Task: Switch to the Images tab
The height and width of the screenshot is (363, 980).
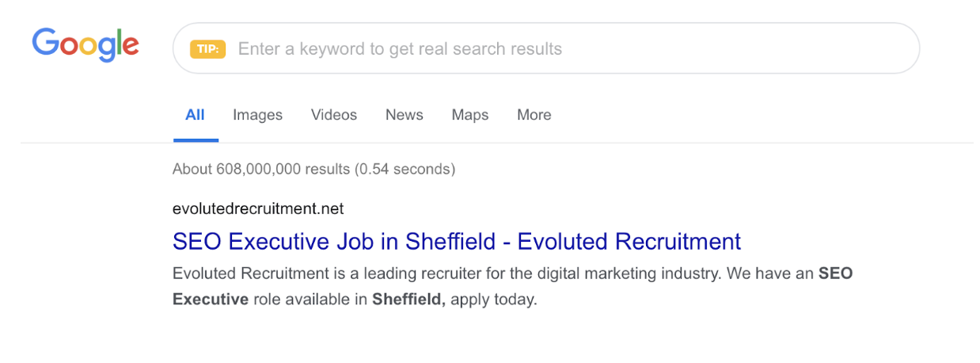Action: [257, 115]
